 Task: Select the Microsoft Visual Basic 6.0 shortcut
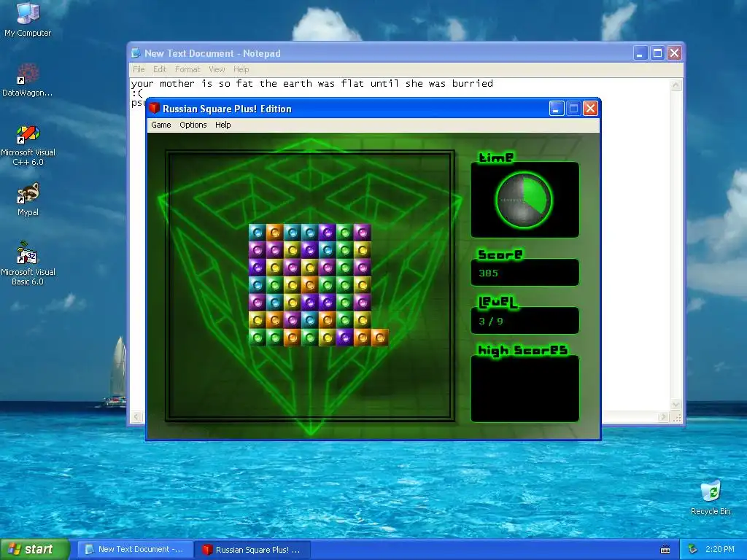[28, 263]
